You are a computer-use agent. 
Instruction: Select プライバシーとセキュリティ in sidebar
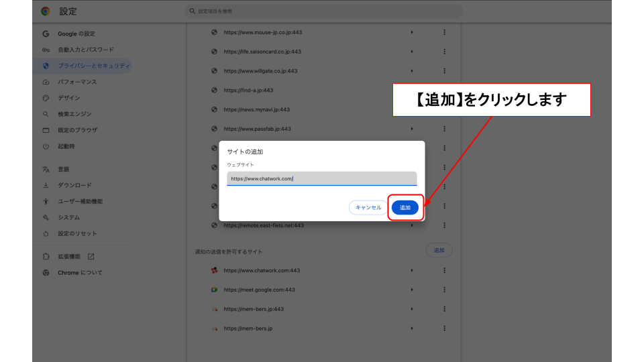pyautogui.click(x=93, y=66)
